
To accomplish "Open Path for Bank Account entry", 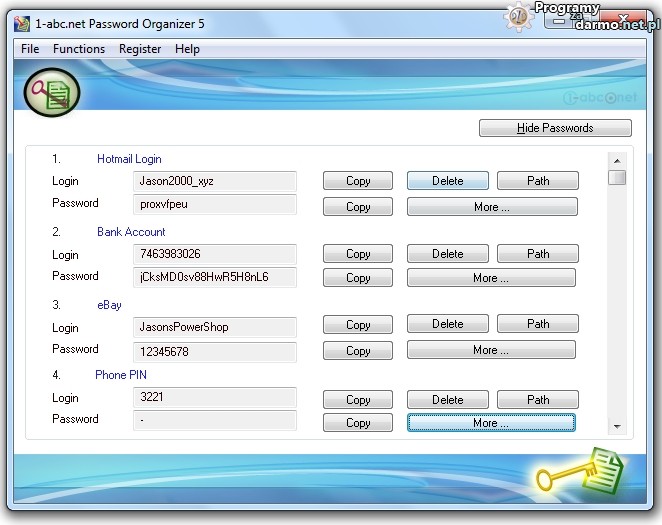I will 538,254.
